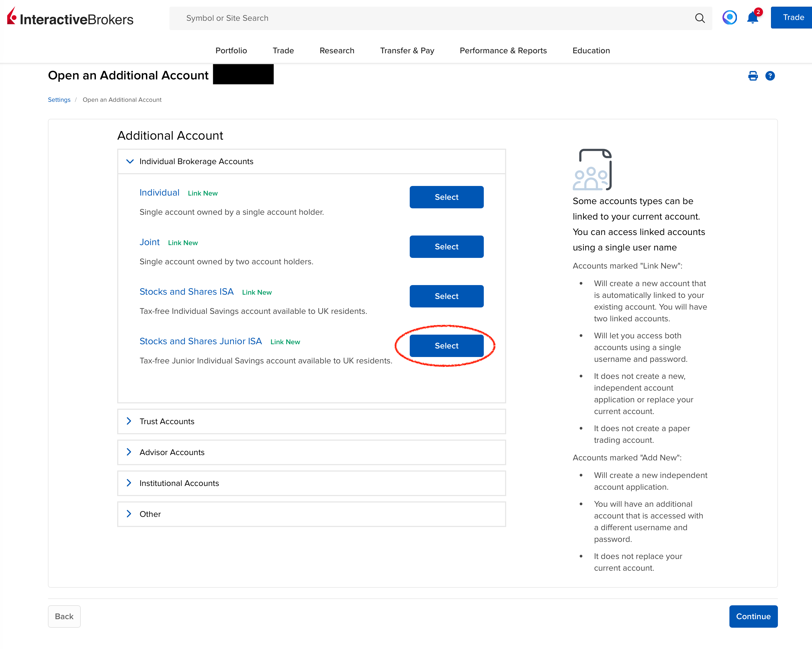Expand the Trust Accounts section
Image resolution: width=812 pixels, height=649 pixels.
click(129, 421)
